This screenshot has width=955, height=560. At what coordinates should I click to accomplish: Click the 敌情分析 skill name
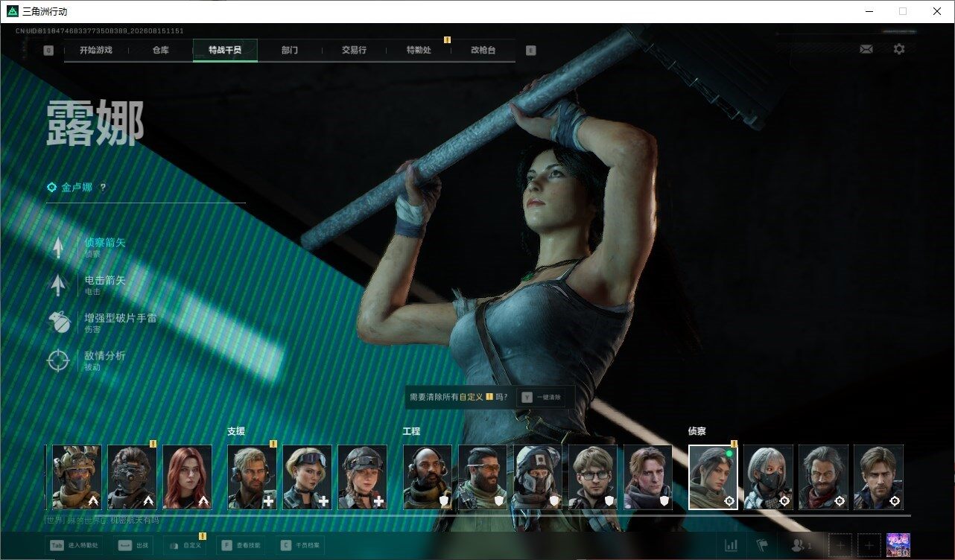tap(105, 356)
